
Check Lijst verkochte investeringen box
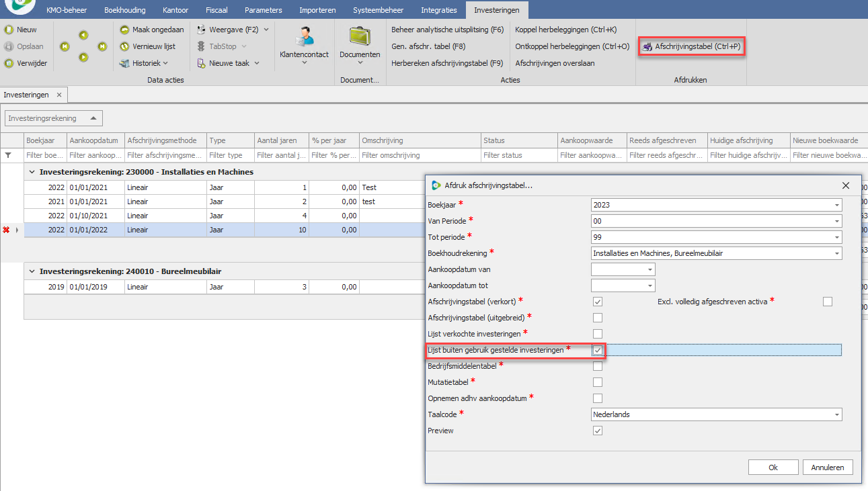597,334
